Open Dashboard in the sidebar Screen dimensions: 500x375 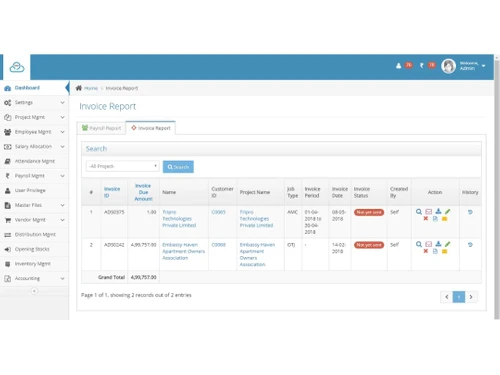[x=34, y=88]
